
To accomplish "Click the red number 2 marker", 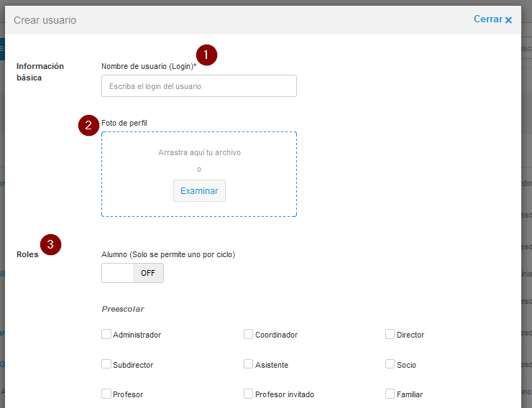I will [88, 125].
